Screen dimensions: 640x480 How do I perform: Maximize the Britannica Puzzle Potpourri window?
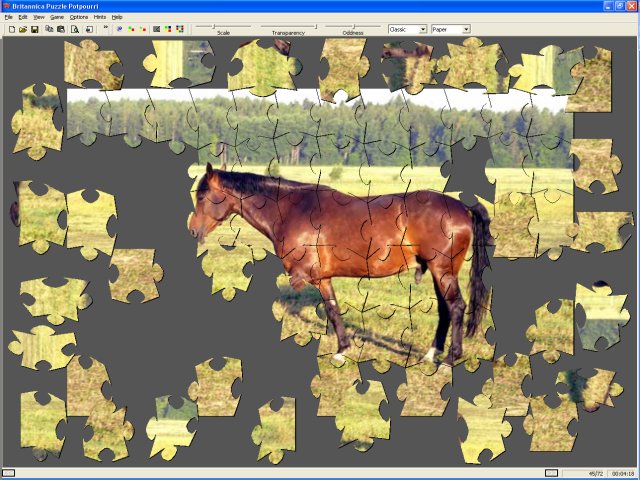click(620, 6)
